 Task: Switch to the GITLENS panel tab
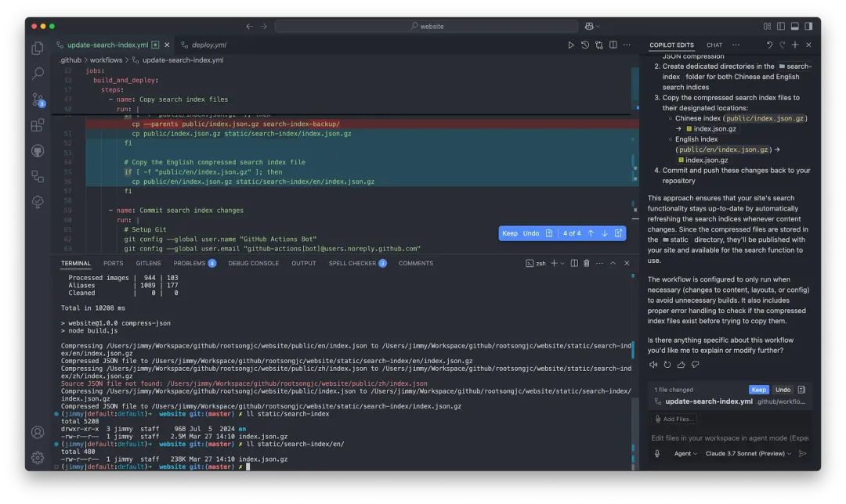[x=148, y=263]
